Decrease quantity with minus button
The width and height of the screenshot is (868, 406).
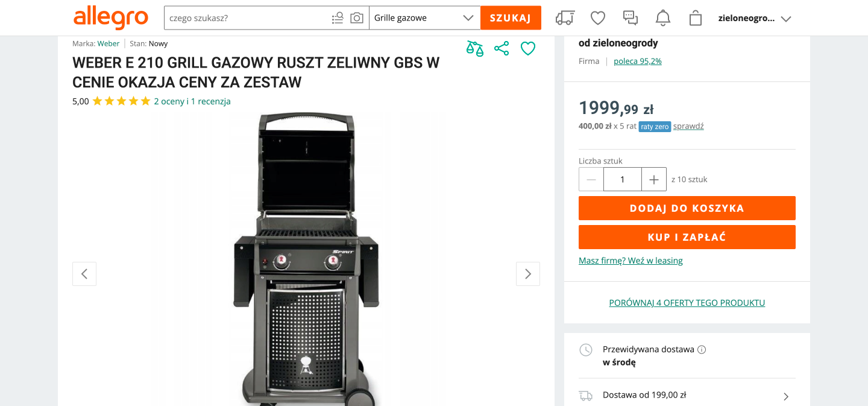pyautogui.click(x=591, y=179)
